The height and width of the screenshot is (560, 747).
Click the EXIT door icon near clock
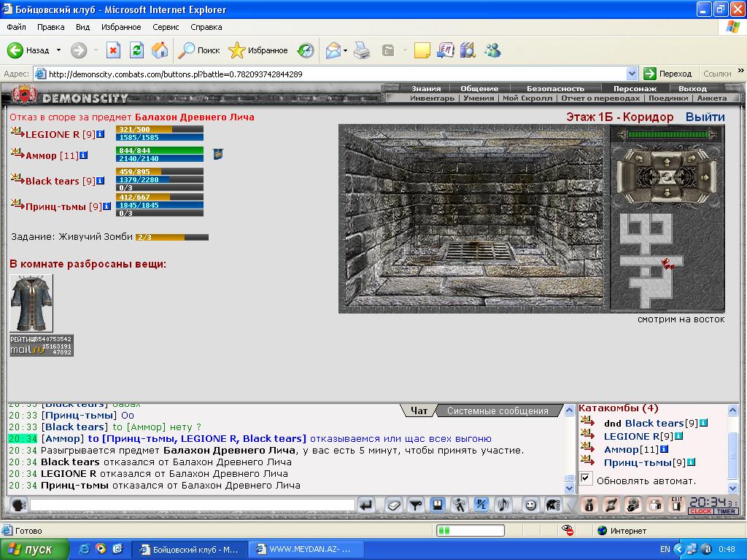pos(676,505)
